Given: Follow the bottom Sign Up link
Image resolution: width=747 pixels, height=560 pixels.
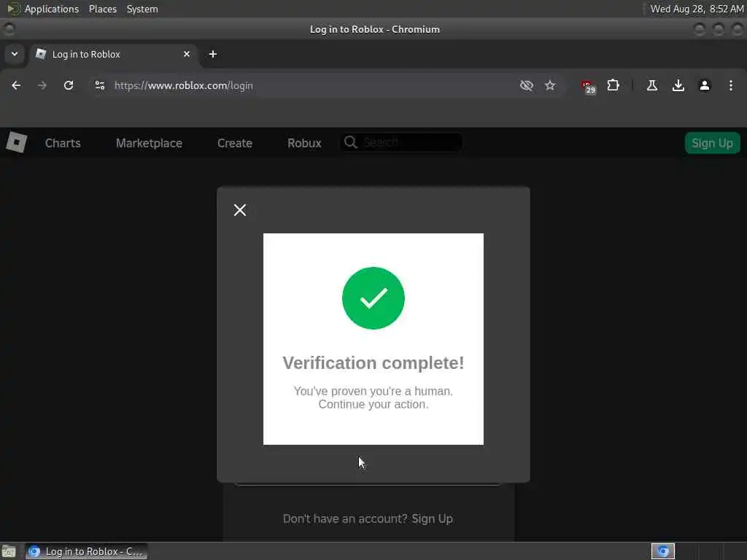Looking at the screenshot, I should tap(432, 518).
